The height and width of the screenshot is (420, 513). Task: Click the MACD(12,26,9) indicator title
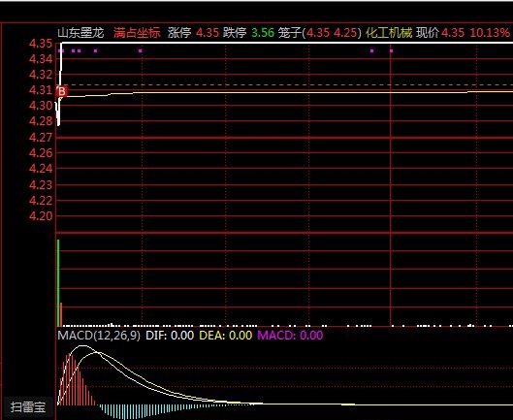tap(99, 336)
